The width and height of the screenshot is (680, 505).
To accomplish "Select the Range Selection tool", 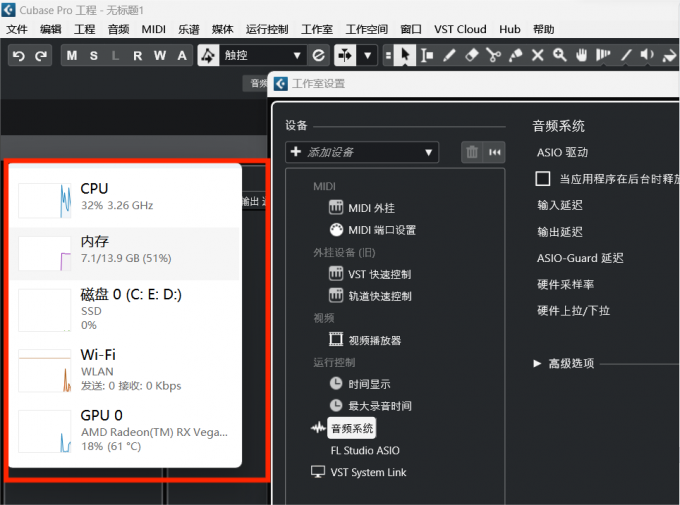I will [x=427, y=56].
